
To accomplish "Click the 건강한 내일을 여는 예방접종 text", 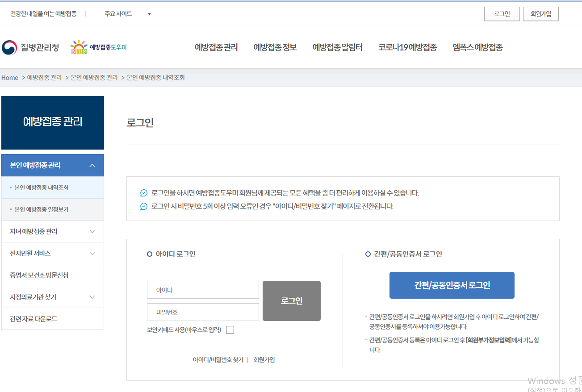I will pyautogui.click(x=43, y=14).
